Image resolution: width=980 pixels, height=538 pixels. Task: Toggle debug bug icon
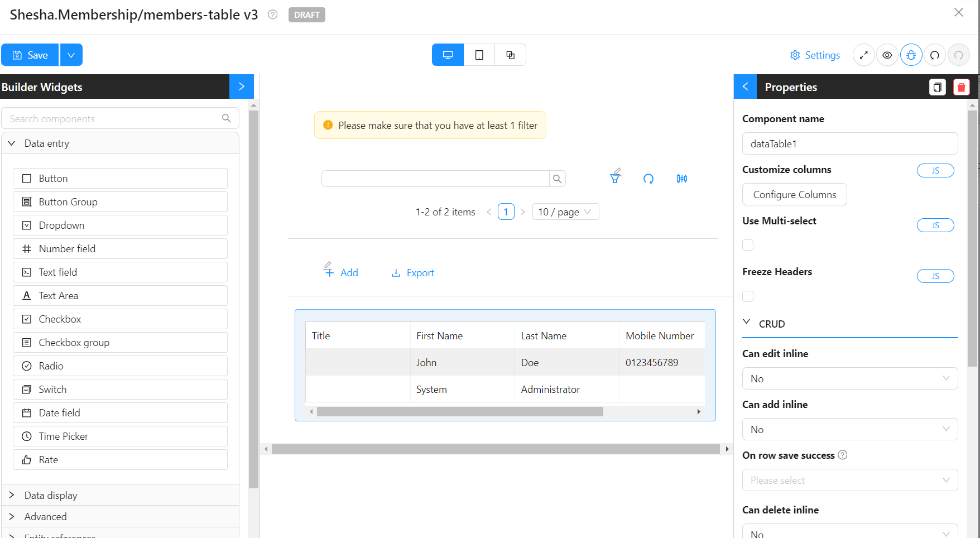pyautogui.click(x=911, y=55)
